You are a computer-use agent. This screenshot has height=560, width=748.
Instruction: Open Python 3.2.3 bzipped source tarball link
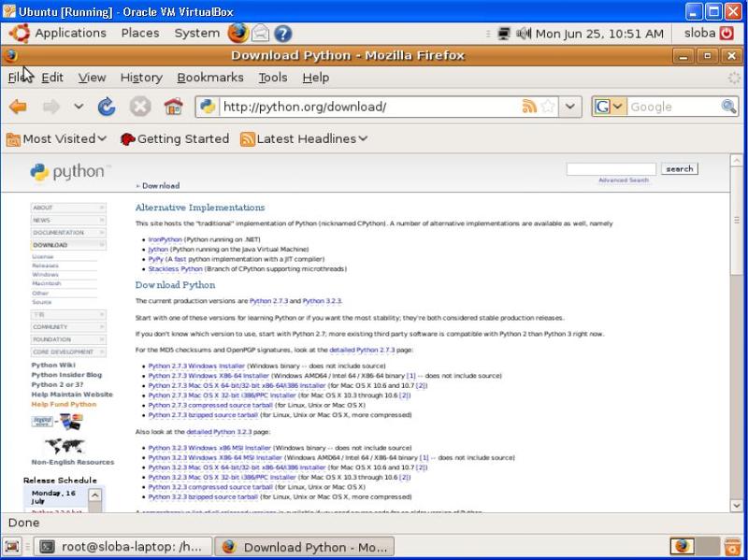coord(203,496)
